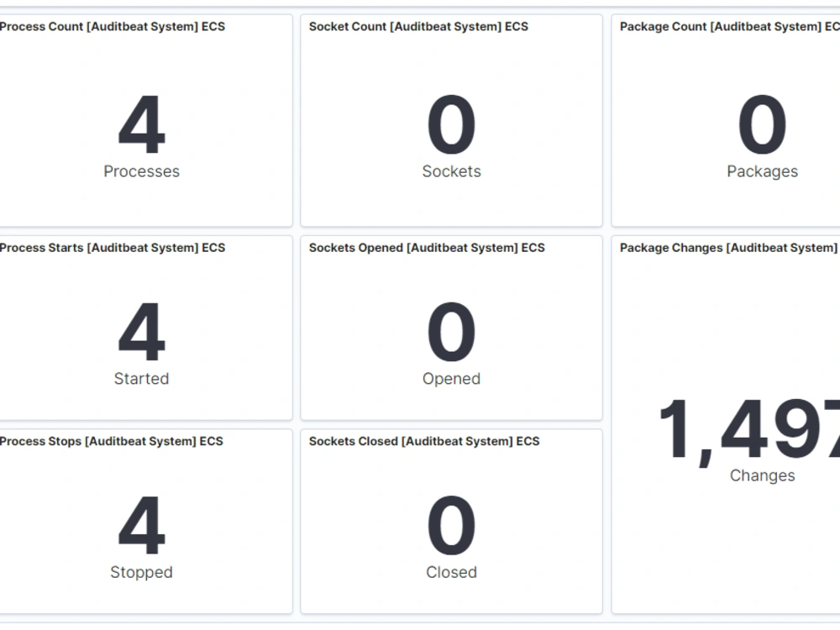Click the Package Changes [Auditbeat System] panel title

pyautogui.click(x=727, y=247)
